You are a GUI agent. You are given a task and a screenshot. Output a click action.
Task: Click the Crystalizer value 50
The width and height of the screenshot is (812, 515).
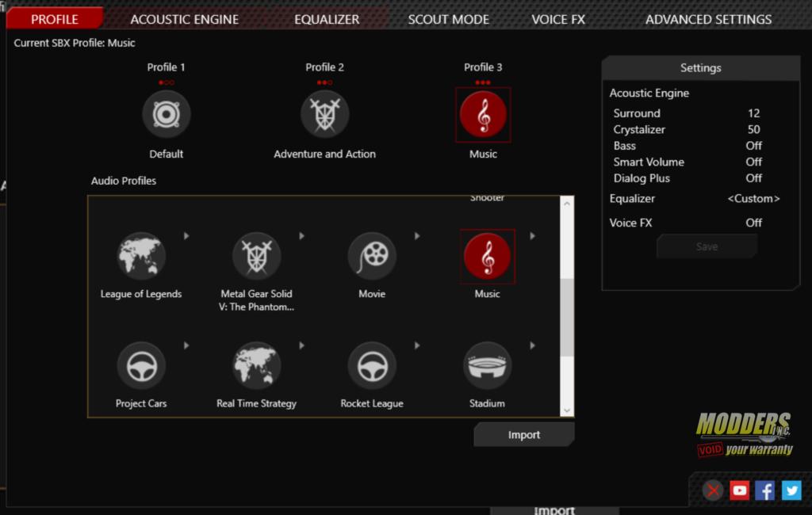753,129
